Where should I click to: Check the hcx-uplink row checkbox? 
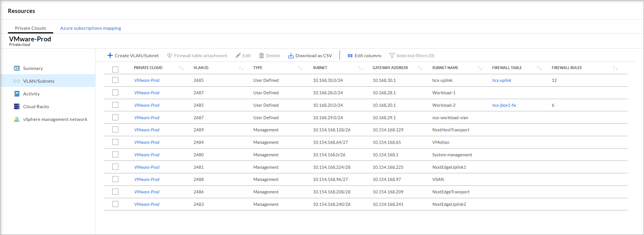(115, 80)
